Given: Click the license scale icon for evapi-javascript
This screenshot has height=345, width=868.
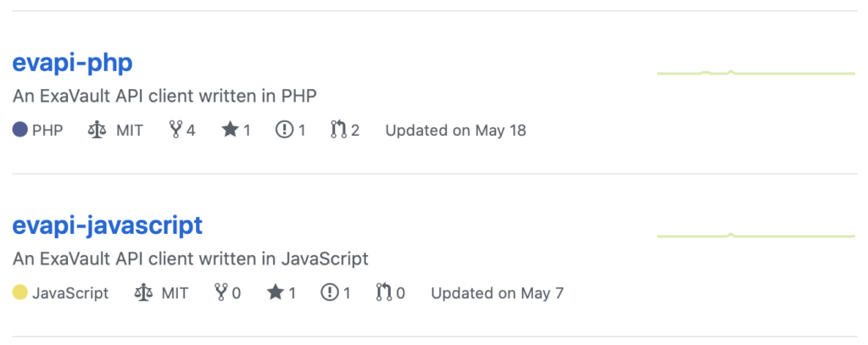Looking at the screenshot, I should [142, 292].
